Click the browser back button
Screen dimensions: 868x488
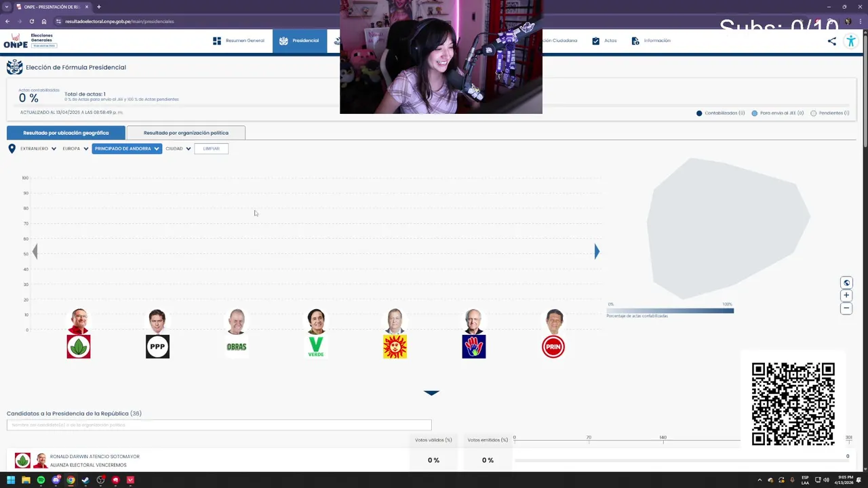click(7, 21)
